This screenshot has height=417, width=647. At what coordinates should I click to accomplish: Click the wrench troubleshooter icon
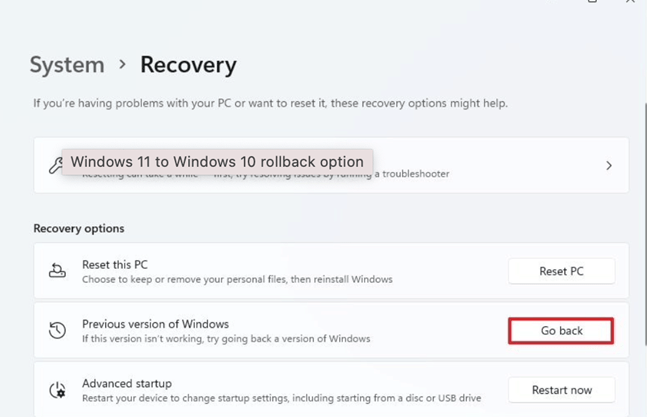pos(55,165)
